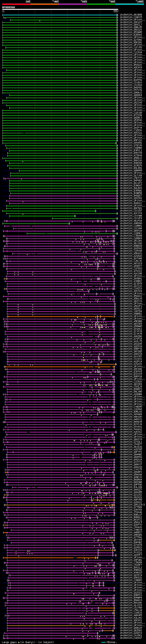Viewport: 146px width, 644px height.
Task: Choose the UniRef100_C1FJM3 hit label
Action: pos(131,48)
